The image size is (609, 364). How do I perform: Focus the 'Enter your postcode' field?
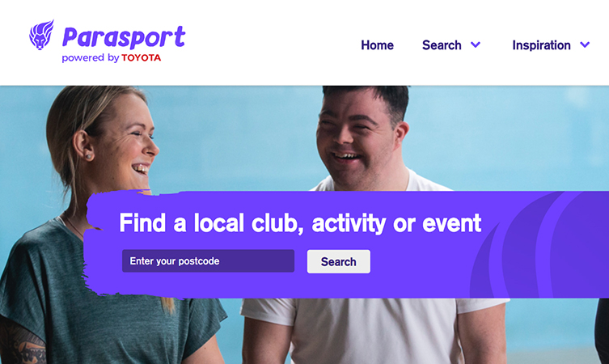(x=208, y=261)
